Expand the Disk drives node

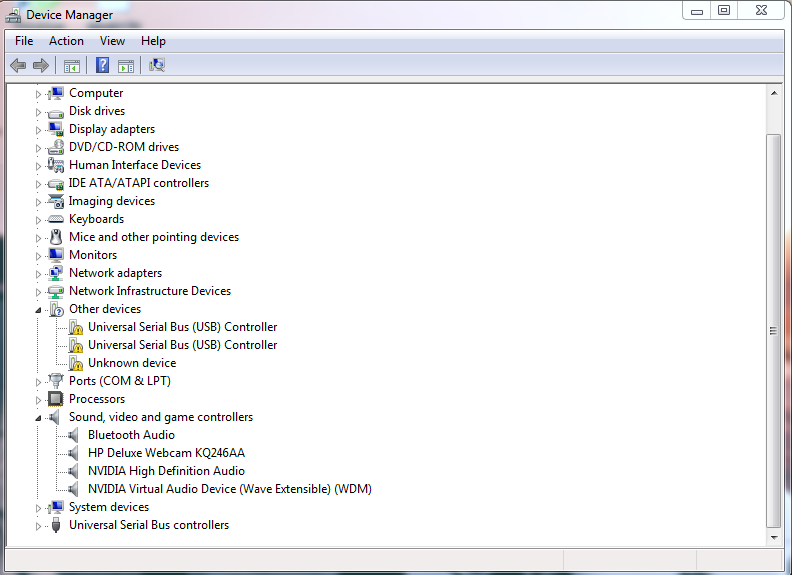click(38, 112)
